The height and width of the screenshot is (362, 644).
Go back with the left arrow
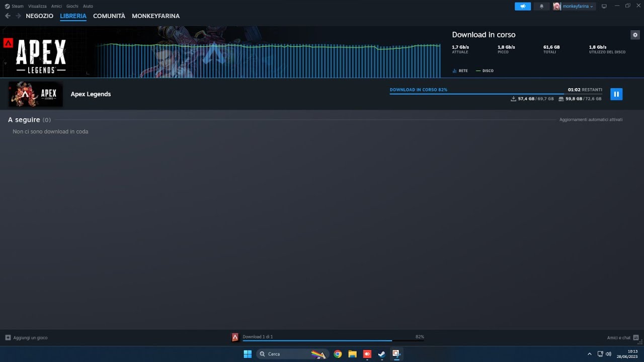8,16
